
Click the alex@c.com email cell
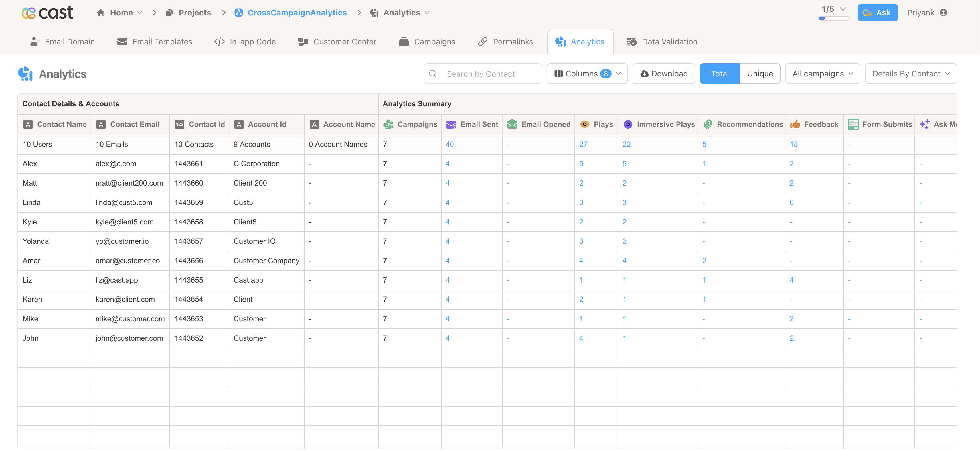click(130, 164)
